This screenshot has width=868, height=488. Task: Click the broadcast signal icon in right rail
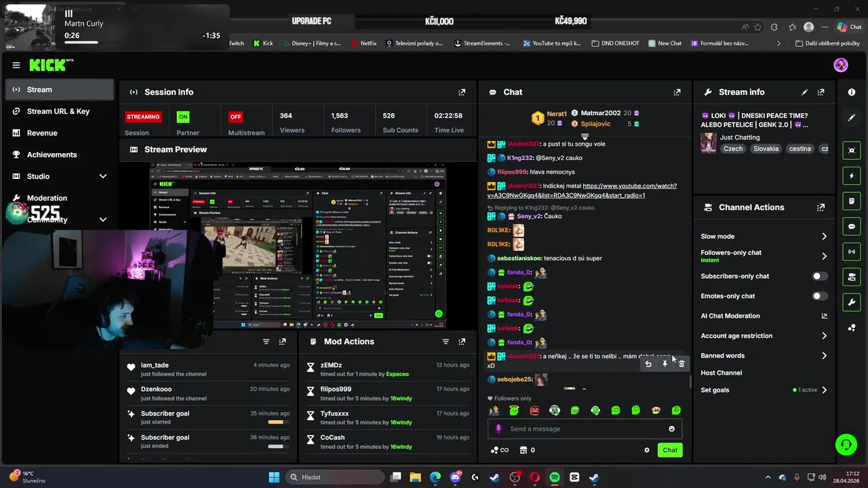coord(852,251)
